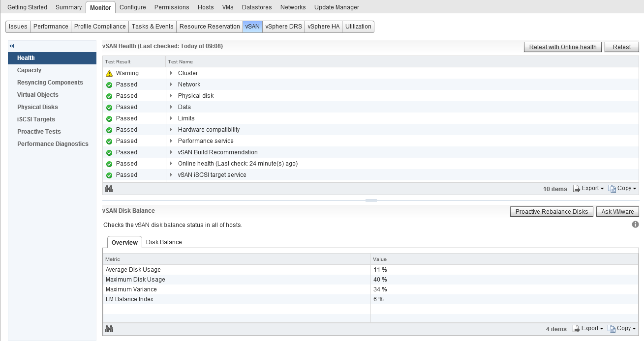Viewport: 644px width, 341px height.
Task: Click the green check icon in Limits row
Action: tap(109, 118)
